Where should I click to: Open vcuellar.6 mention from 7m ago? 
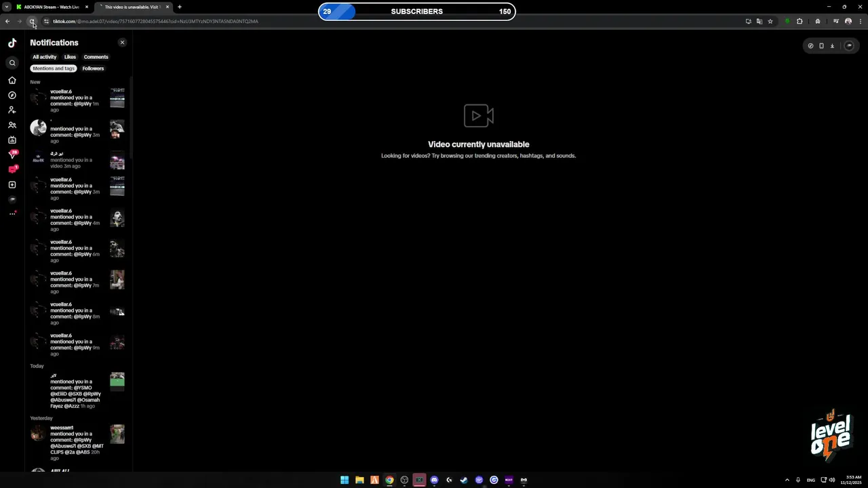[x=77, y=282]
